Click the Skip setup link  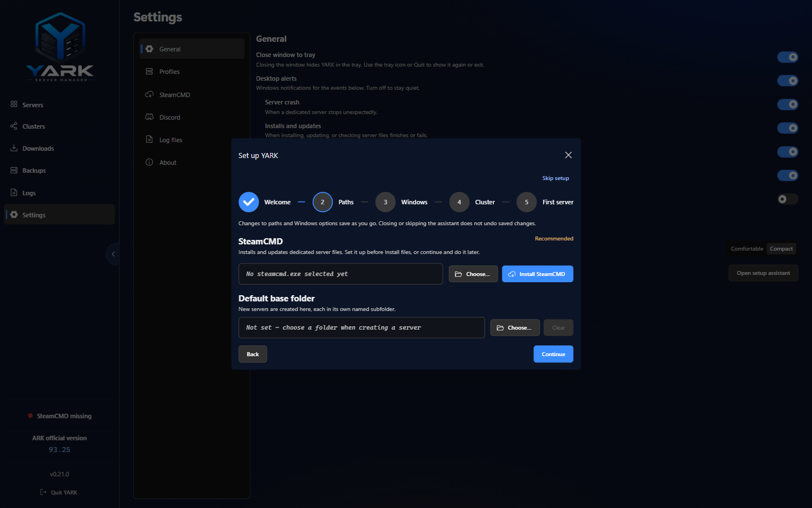coord(555,178)
